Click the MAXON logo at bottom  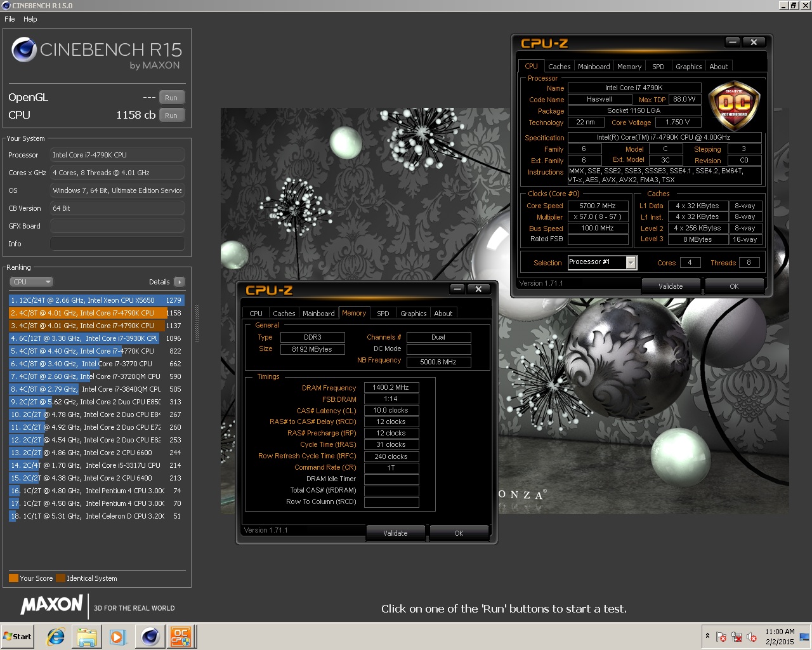pyautogui.click(x=52, y=605)
